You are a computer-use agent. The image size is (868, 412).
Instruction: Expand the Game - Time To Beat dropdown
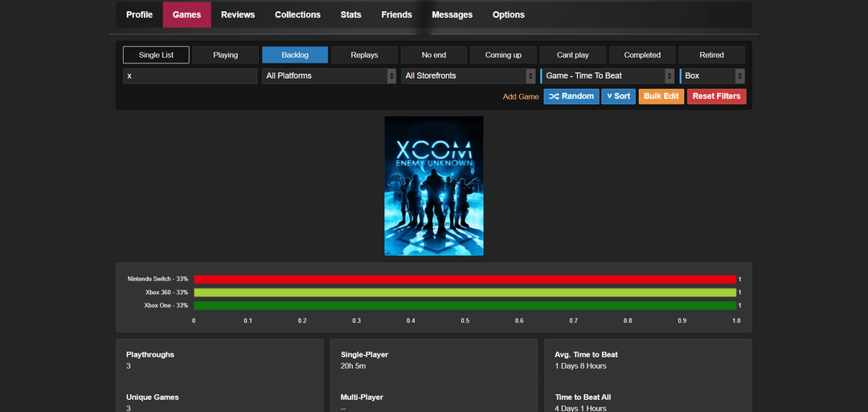click(x=608, y=76)
